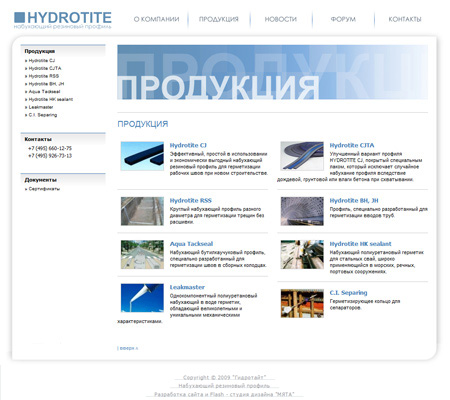The height and width of the screenshot is (400, 450).
Task: Open the Leakmaster product heading
Action: coord(187,287)
